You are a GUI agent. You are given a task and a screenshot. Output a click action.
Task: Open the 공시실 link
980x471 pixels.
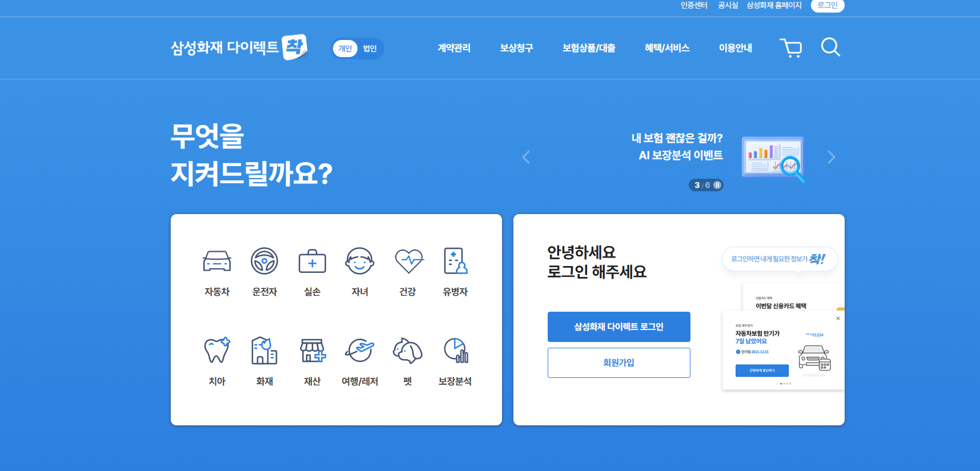[x=728, y=5]
